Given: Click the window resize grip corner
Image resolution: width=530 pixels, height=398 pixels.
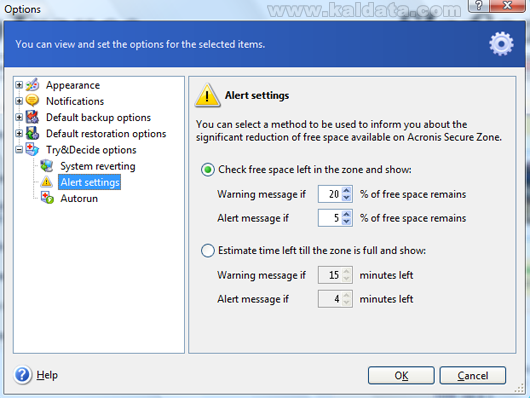Looking at the screenshot, I should click(520, 388).
